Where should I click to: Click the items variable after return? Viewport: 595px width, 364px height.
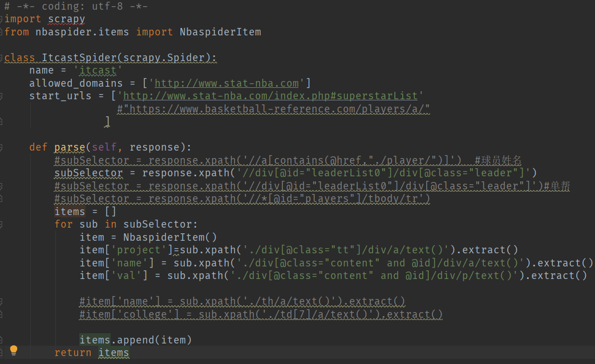pyautogui.click(x=114, y=353)
